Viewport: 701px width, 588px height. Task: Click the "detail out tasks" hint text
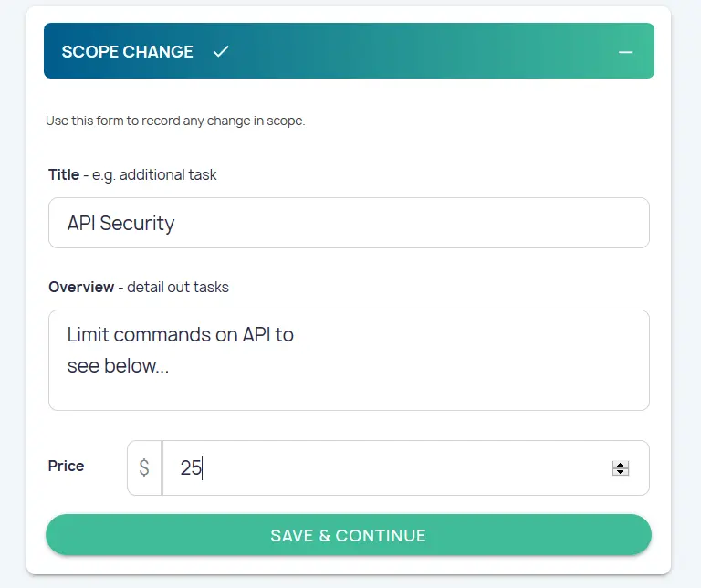pyautogui.click(x=178, y=287)
